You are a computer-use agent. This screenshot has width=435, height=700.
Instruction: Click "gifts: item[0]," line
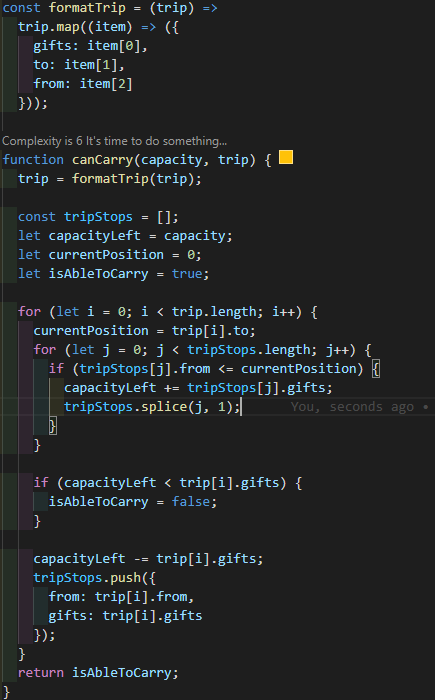pyautogui.click(x=90, y=46)
